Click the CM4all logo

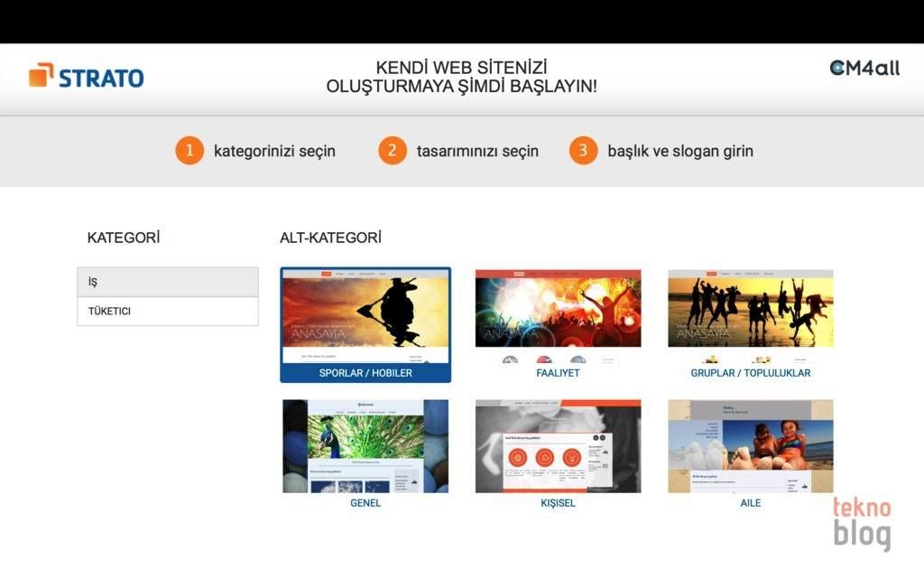[864, 68]
